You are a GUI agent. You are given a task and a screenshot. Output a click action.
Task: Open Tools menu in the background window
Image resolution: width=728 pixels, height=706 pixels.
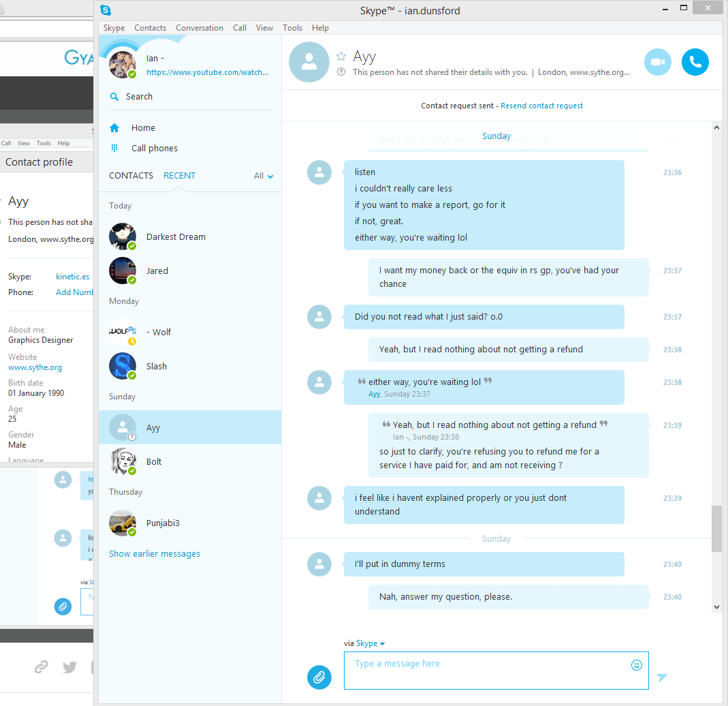tap(44, 143)
